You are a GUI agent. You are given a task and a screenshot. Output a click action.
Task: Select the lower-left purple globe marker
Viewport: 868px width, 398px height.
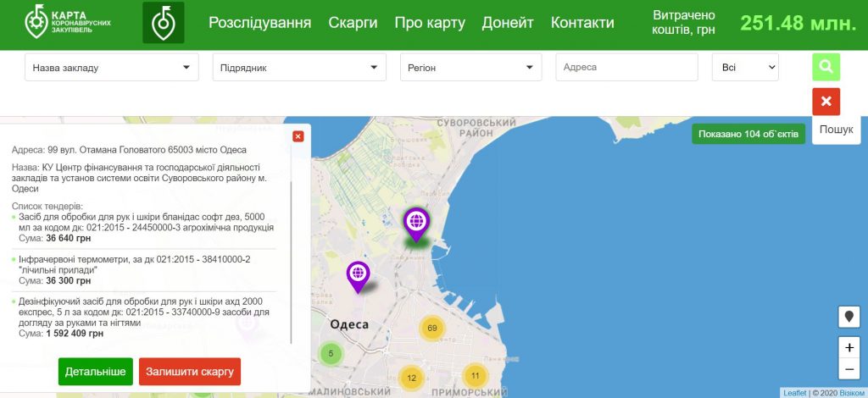(359, 276)
